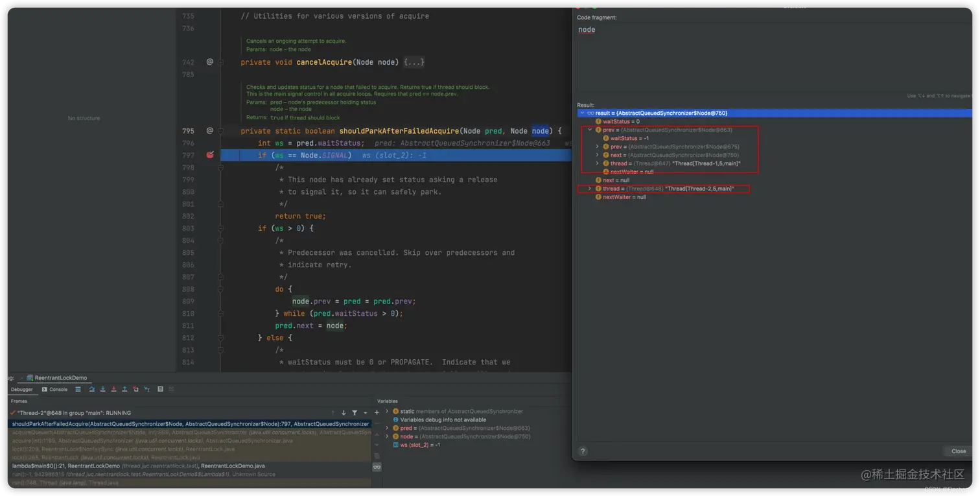
Task: Toggle the show watches glasses icon
Action: [x=377, y=467]
